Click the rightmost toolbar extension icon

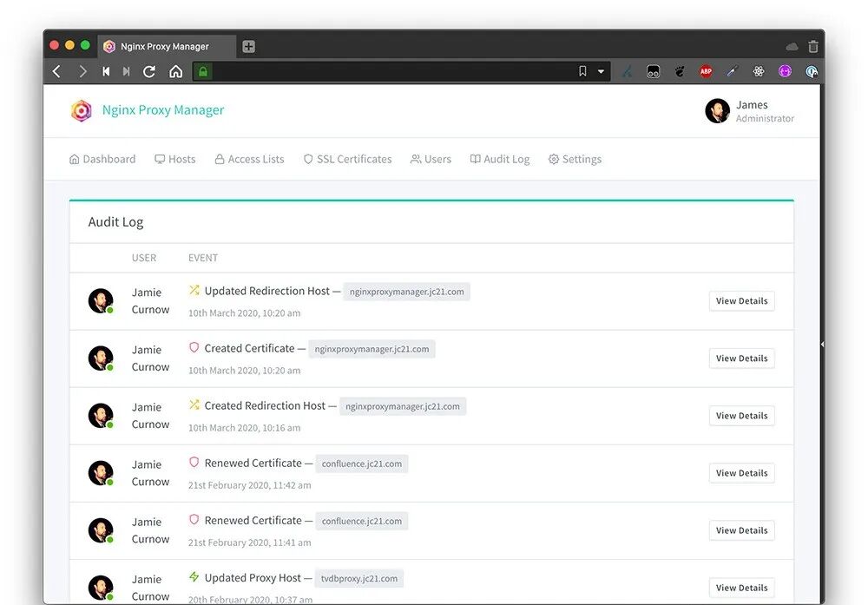pyautogui.click(x=811, y=71)
